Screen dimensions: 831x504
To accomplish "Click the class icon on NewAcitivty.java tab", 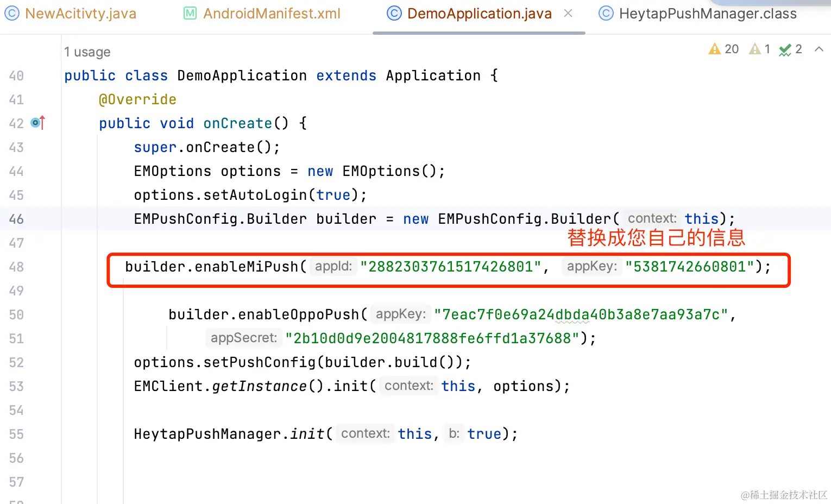I will coord(11,13).
